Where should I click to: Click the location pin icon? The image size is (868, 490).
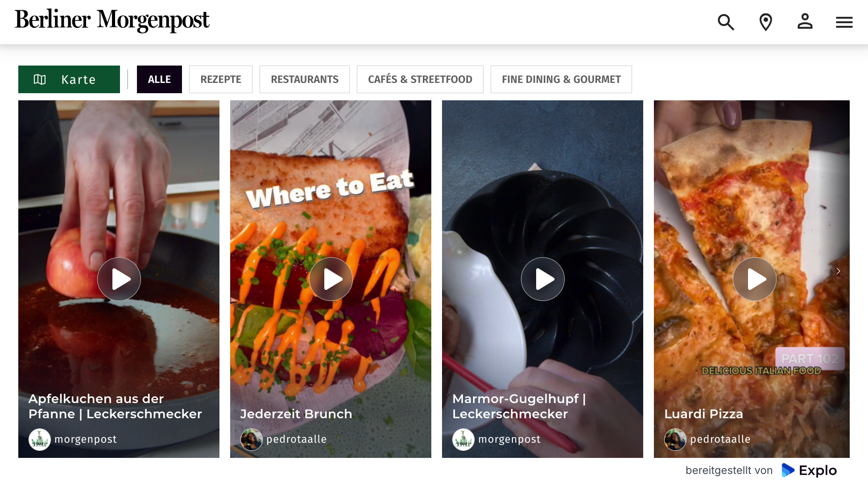pos(765,22)
